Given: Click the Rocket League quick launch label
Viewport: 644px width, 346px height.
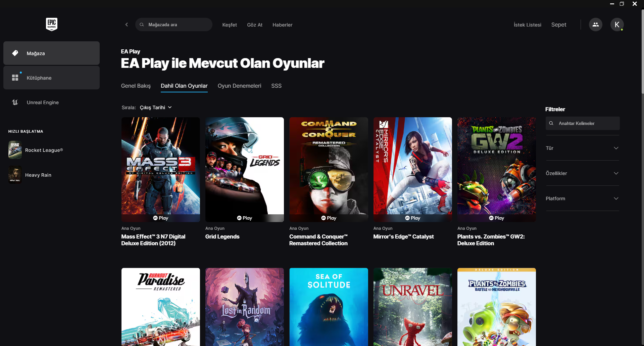Looking at the screenshot, I should pos(44,150).
